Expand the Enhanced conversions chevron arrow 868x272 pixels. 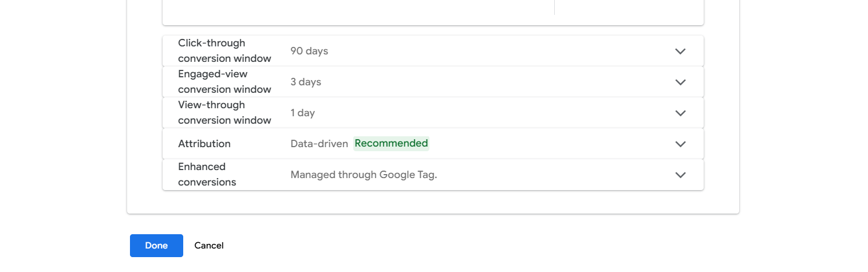point(680,175)
